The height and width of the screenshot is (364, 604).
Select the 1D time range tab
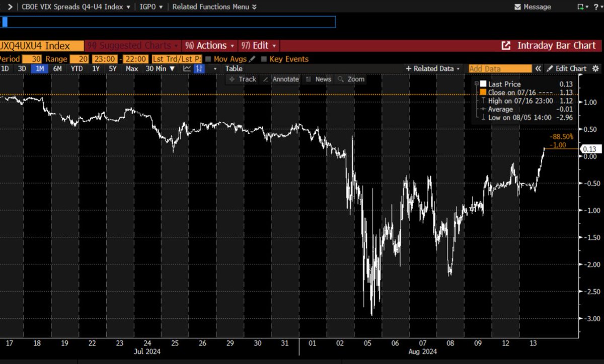[5, 68]
